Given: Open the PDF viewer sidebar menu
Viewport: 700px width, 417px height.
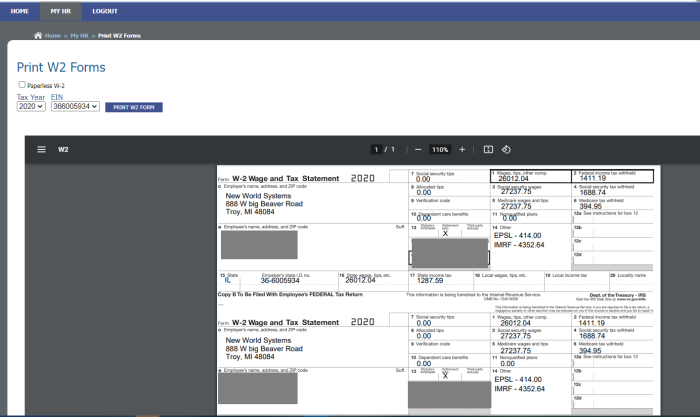Looking at the screenshot, I should click(x=41, y=149).
